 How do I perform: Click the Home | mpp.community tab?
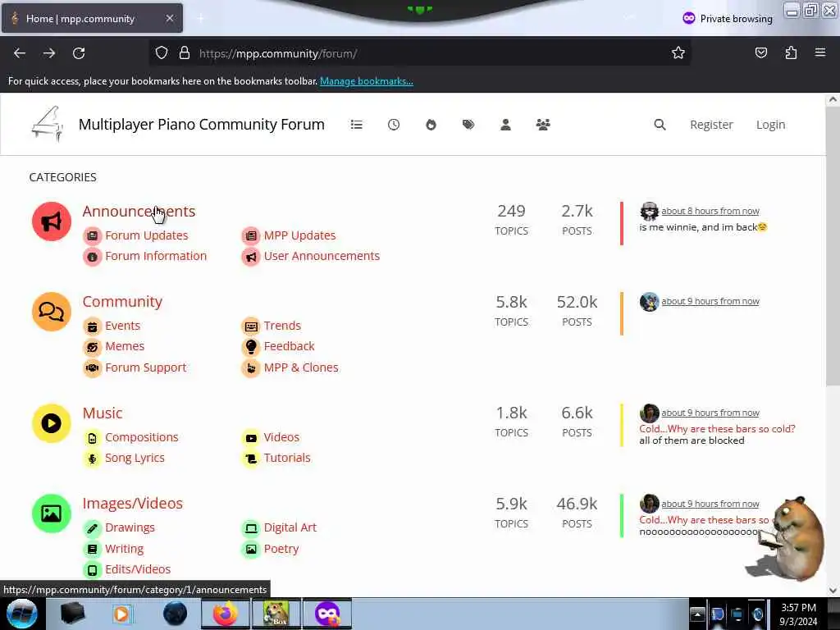(92, 18)
